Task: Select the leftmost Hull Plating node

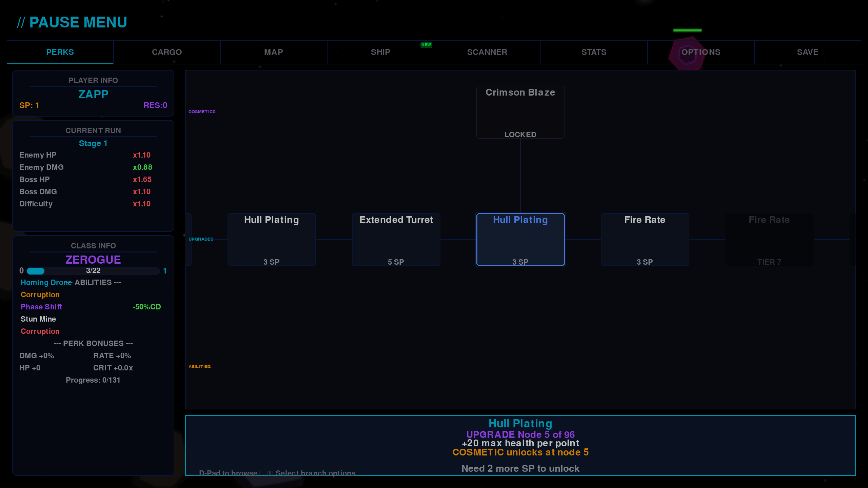Action: click(271, 240)
